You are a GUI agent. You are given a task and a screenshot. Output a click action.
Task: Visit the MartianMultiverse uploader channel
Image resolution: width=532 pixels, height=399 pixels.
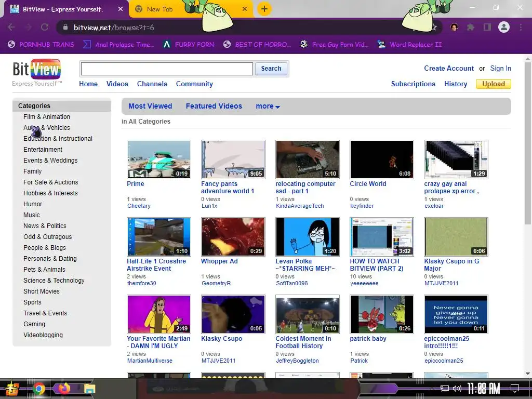150,361
